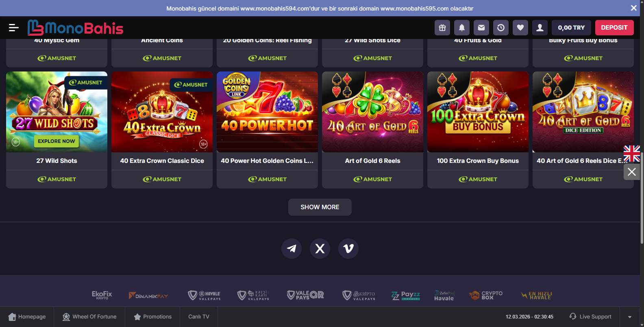This screenshot has height=327, width=644.
Task: Open the favorites heart icon
Action: point(520,28)
